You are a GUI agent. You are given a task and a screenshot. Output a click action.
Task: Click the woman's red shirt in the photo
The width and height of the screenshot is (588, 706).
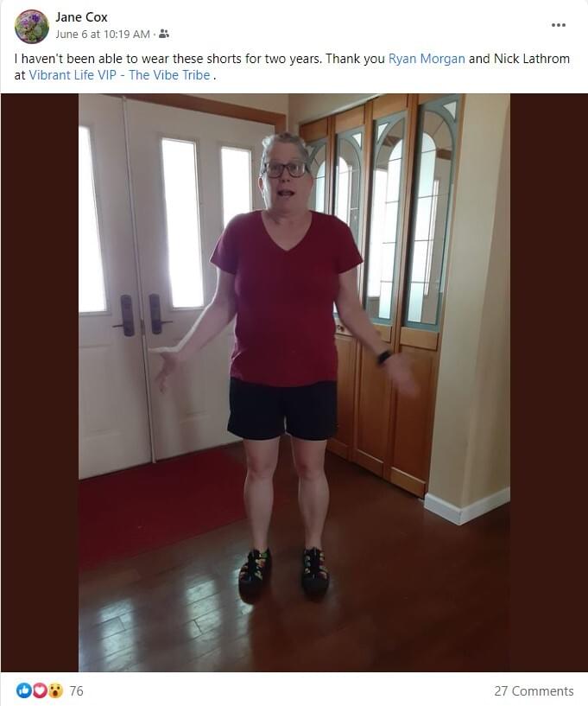(x=285, y=297)
